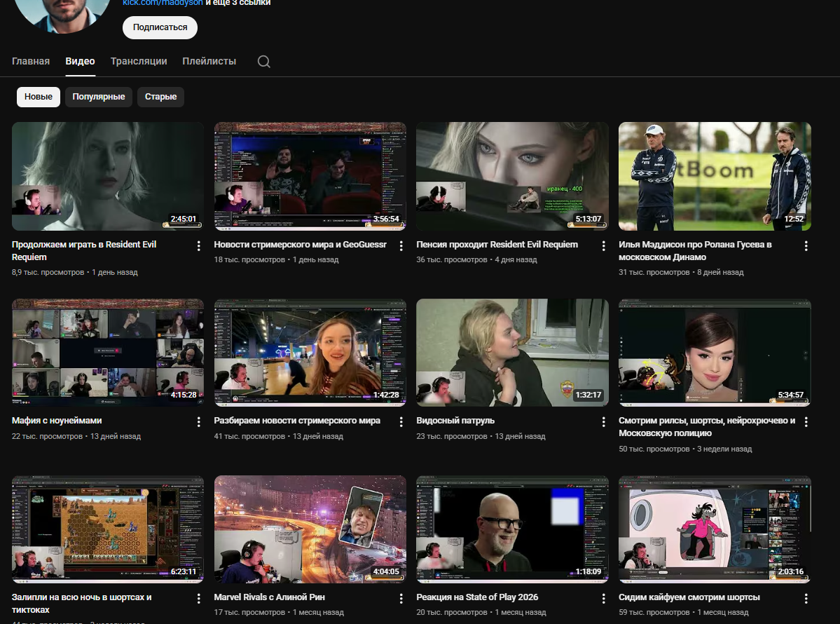Viewport: 840px width, 624px height.
Task: Open video title "Реакция на State of Play 2026"
Action: [477, 597]
